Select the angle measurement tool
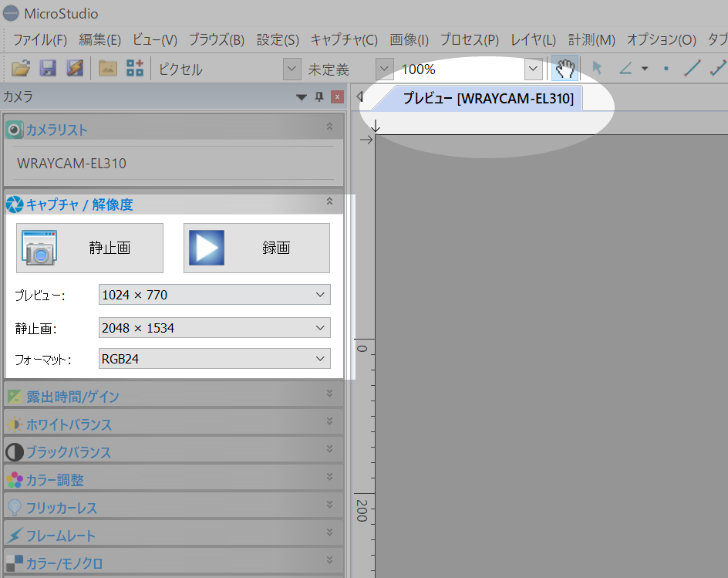Image resolution: width=728 pixels, height=578 pixels. (626, 69)
